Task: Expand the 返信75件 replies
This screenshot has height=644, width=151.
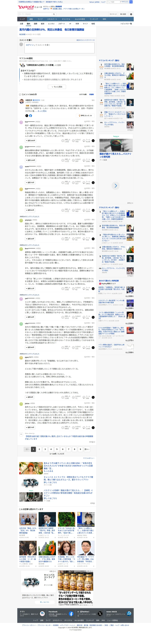Action: [30, 183]
